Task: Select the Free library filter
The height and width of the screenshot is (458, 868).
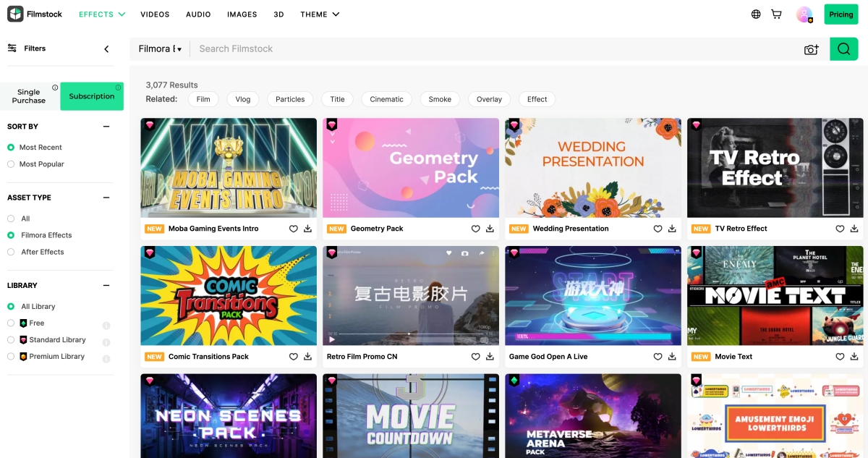Action: click(11, 323)
